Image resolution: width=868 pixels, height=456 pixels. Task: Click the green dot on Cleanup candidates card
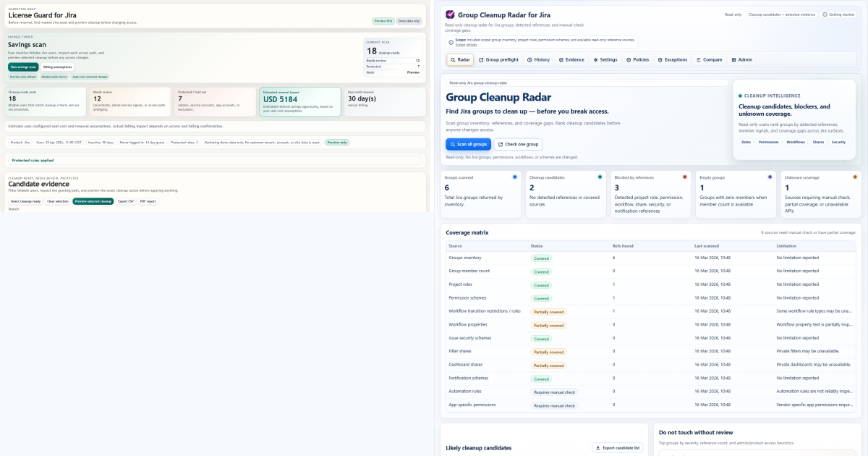(600, 177)
